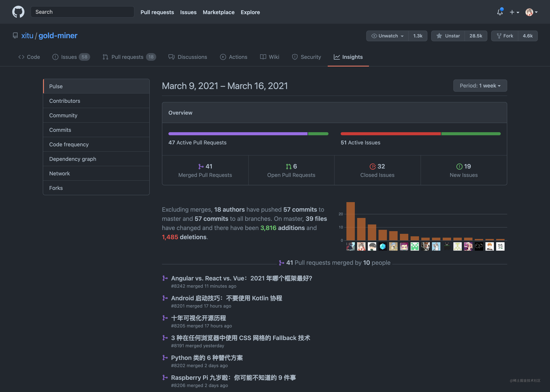The width and height of the screenshot is (550, 392).
Task: Open Pull requests in the top navigation
Action: click(157, 12)
